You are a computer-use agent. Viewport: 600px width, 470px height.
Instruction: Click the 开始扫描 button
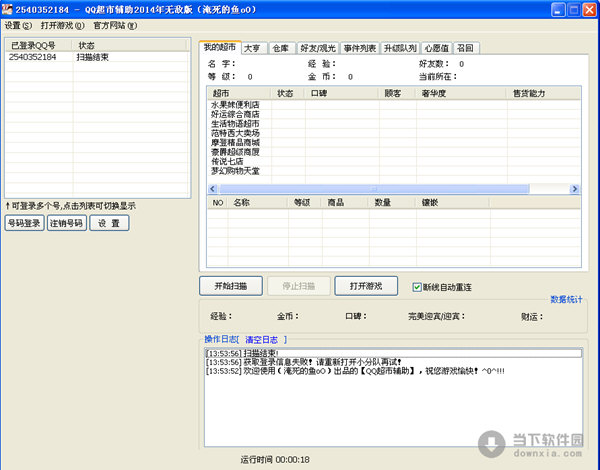pyautogui.click(x=231, y=286)
